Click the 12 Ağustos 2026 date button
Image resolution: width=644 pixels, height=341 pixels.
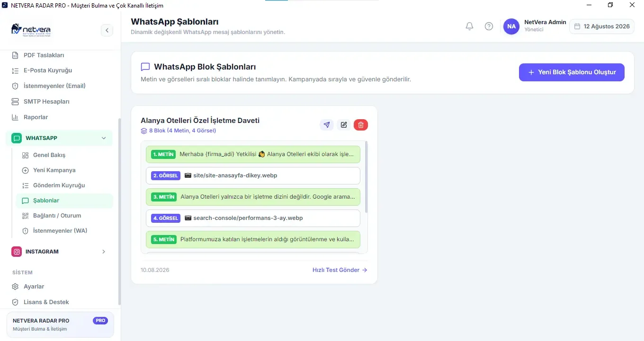[602, 26]
